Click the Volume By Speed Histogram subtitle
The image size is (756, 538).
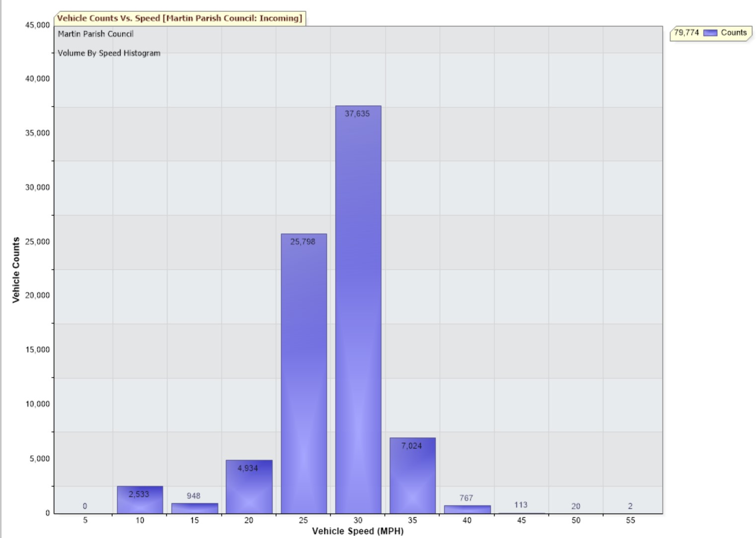pyautogui.click(x=109, y=53)
